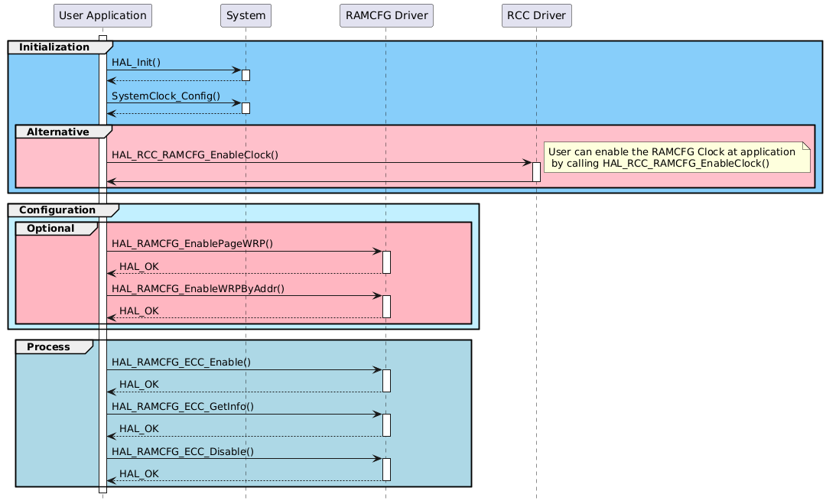
Task: Select the User Application lifeline header
Action: [102, 15]
